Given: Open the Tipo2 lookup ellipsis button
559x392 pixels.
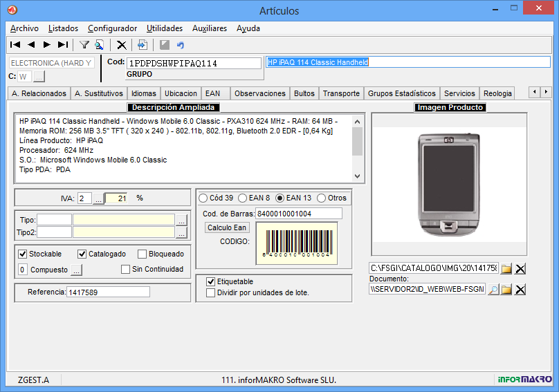Looking at the screenshot, I should click(x=181, y=232).
